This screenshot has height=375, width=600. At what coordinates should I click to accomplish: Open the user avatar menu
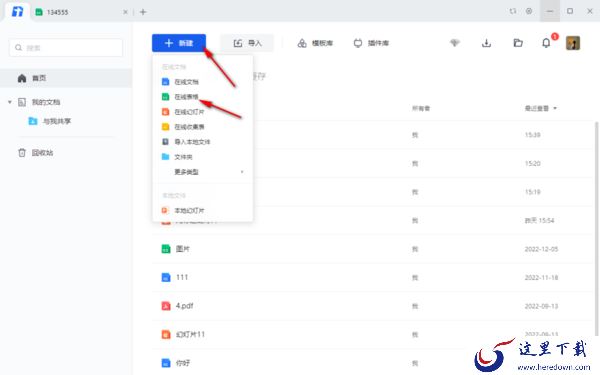coord(573,43)
